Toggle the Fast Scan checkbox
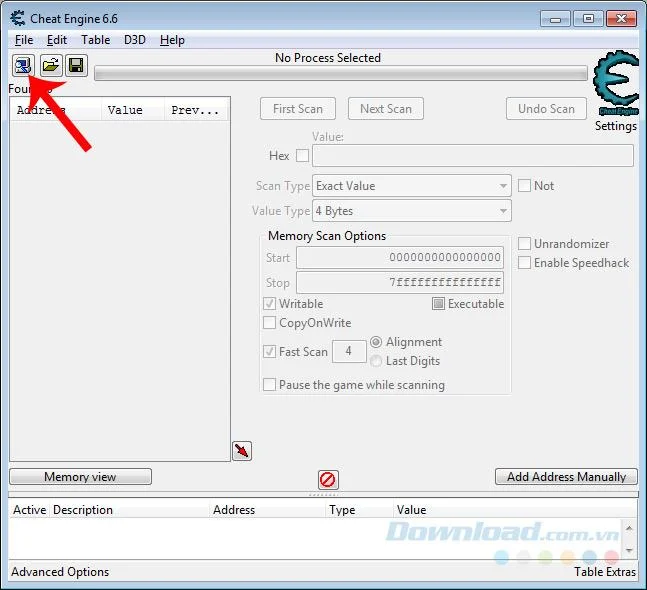Screen dimensions: 647x590 click(269, 352)
